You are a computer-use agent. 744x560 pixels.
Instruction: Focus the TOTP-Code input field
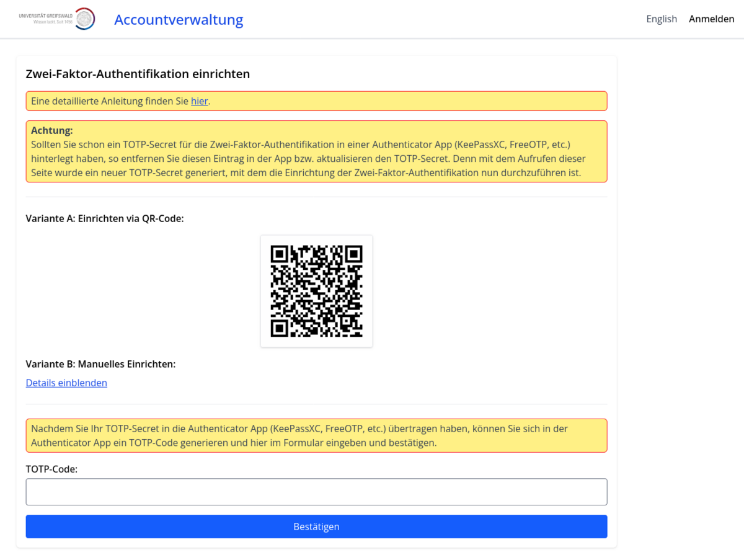316,492
